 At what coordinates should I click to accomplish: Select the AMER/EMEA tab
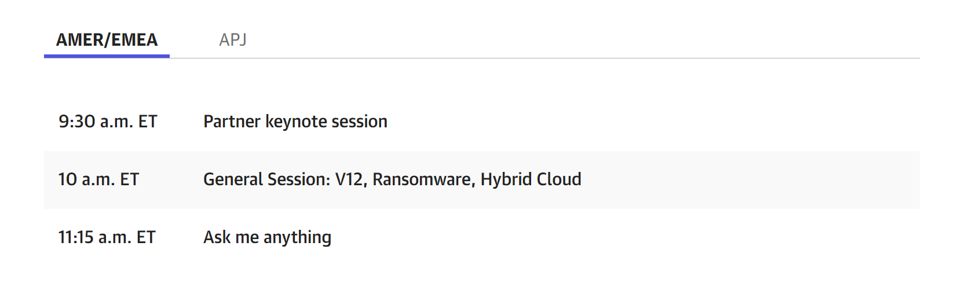point(107,39)
